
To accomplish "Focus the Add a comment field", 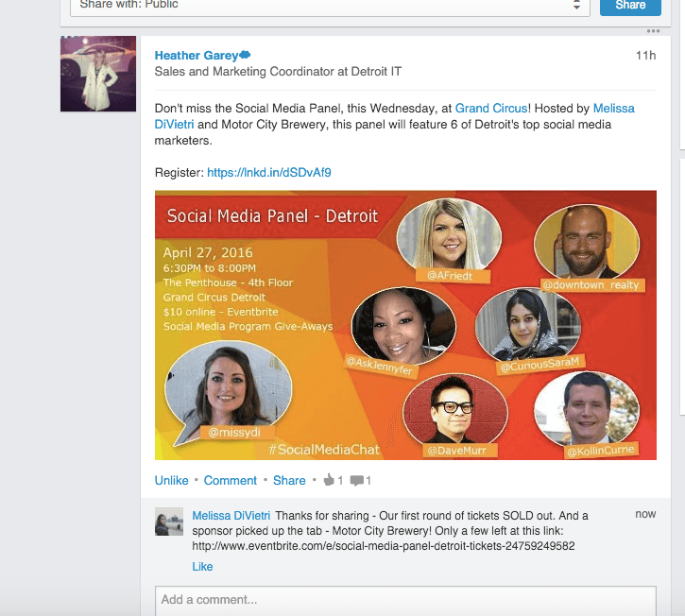I will pyautogui.click(x=405, y=600).
